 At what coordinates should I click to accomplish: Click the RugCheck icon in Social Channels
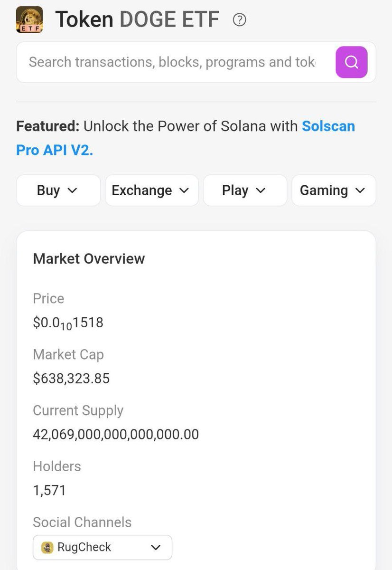point(47,547)
